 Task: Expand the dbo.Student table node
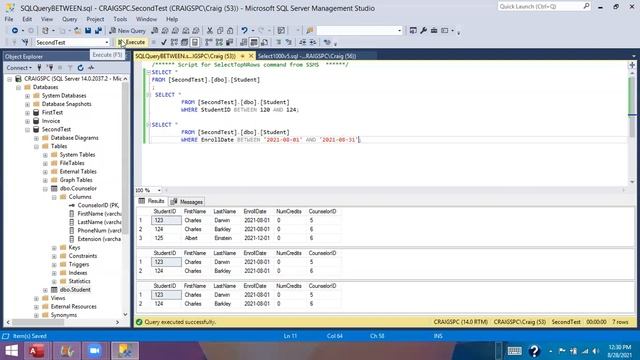click(x=45, y=290)
